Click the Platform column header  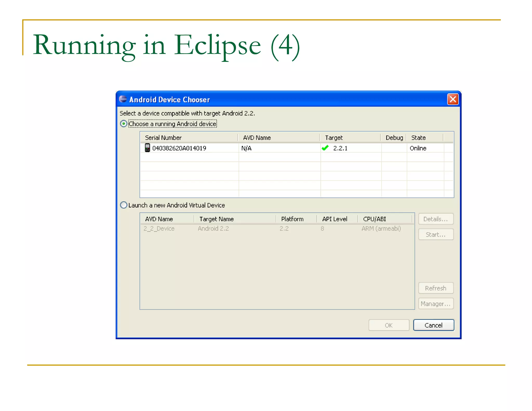tap(296, 219)
